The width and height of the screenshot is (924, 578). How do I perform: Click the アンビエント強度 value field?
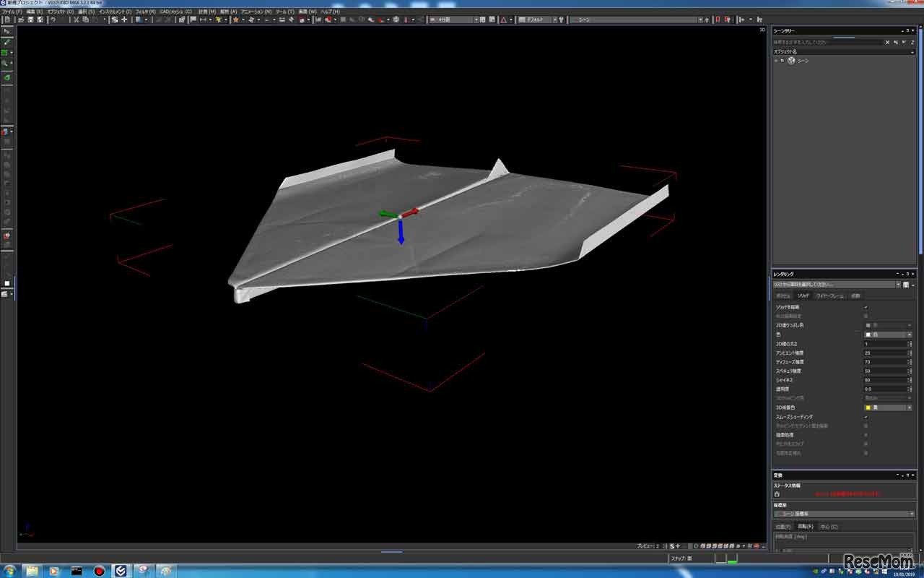[x=884, y=353]
